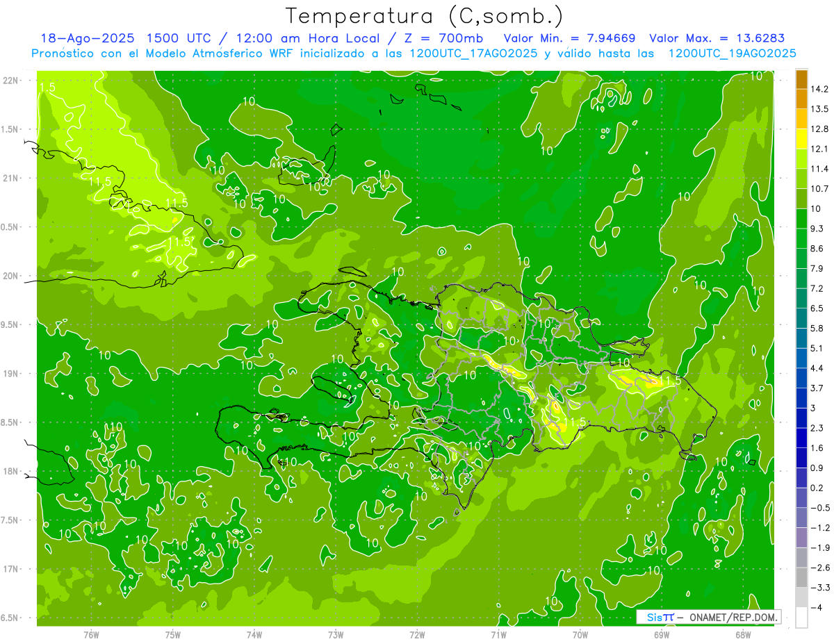Viewport: 834px width, 644px height.
Task: Click the -2.6 value on color scale
Action: pos(819,568)
